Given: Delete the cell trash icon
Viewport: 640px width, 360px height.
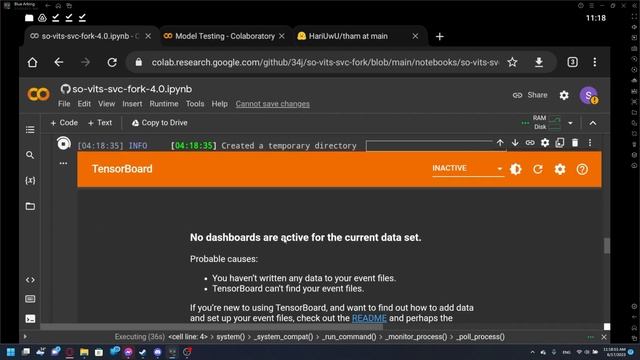Looking at the screenshot, I should coord(575,142).
